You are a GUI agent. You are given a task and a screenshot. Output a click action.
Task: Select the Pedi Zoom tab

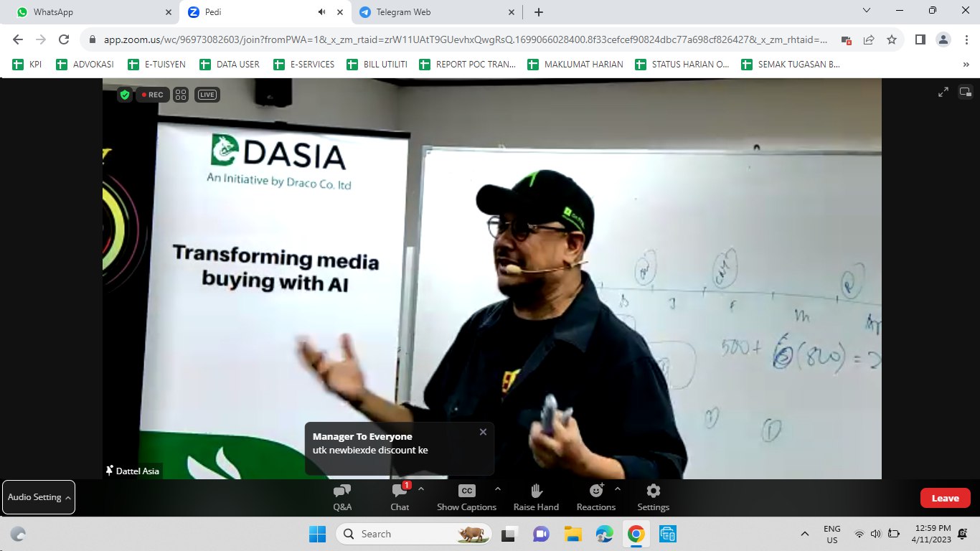265,12
